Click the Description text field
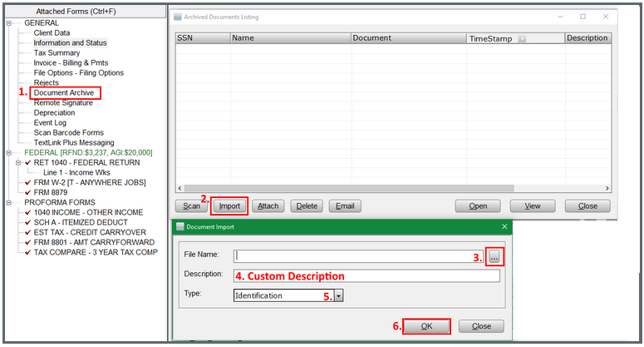This screenshot has height=347, width=644. pyautogui.click(x=366, y=275)
